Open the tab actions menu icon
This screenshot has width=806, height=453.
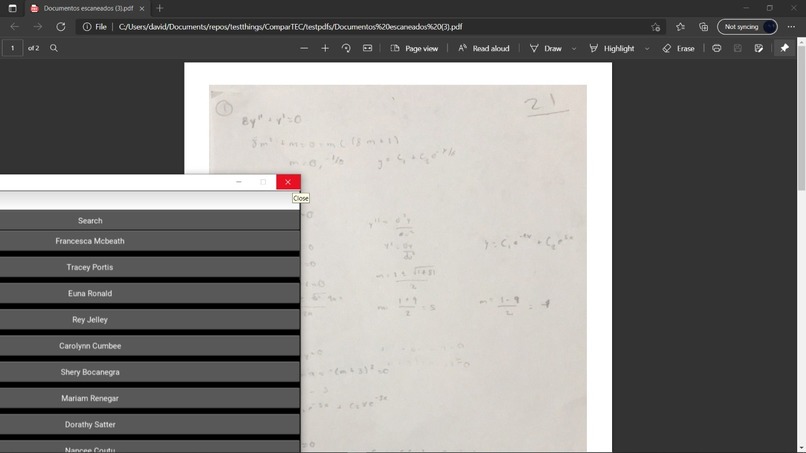coord(12,8)
